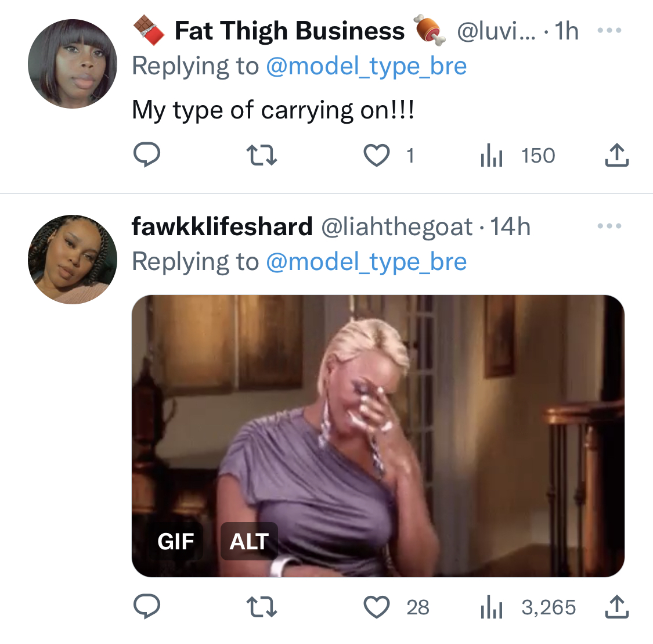The width and height of the screenshot is (653, 644).
Task: Open @model_type_bre link in second reply
Action: 366,261
